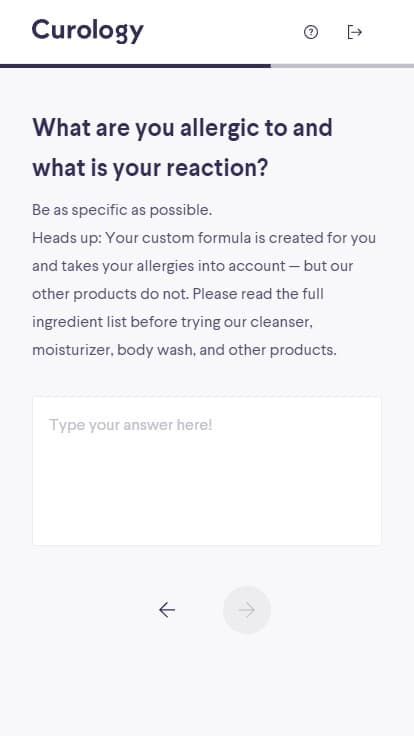414x736 pixels.
Task: Click the filled portion of progress bar
Action: 135,66
